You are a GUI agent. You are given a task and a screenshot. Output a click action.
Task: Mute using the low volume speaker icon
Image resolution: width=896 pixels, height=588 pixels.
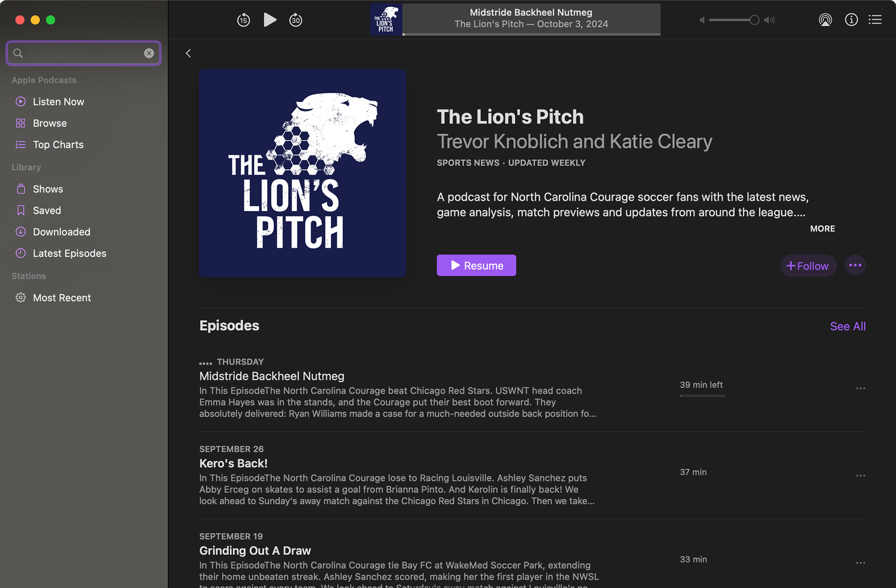click(702, 20)
